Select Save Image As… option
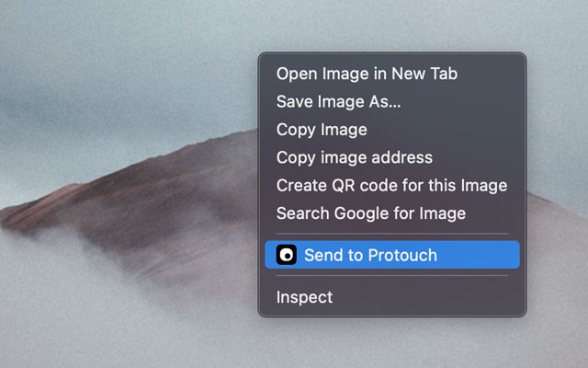 [x=392, y=101]
